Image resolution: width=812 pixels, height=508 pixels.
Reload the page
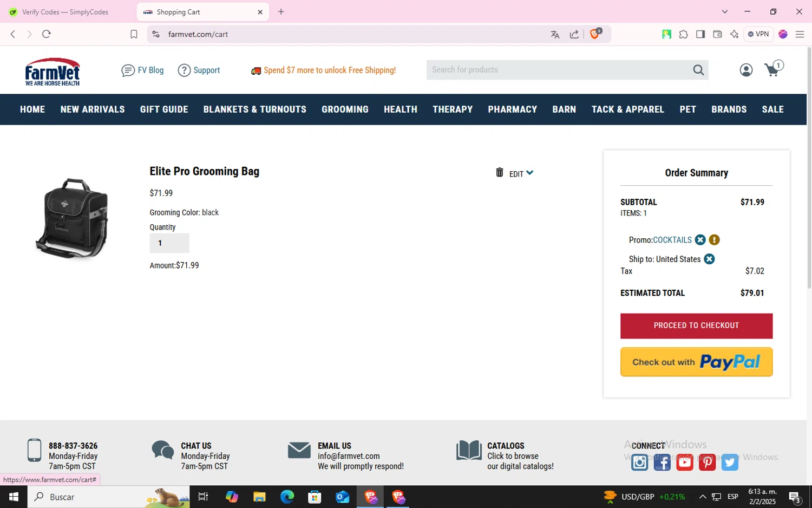pos(47,34)
